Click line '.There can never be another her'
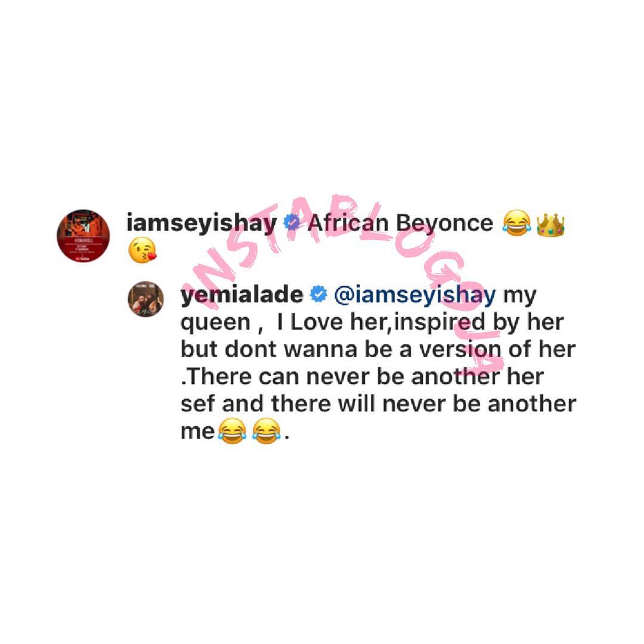Viewport: 644px width, 644px height. click(x=363, y=377)
